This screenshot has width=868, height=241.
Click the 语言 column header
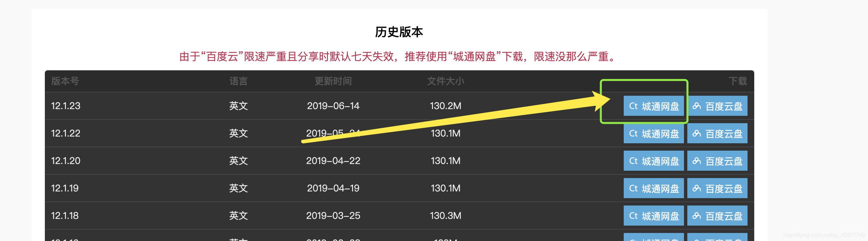click(239, 81)
